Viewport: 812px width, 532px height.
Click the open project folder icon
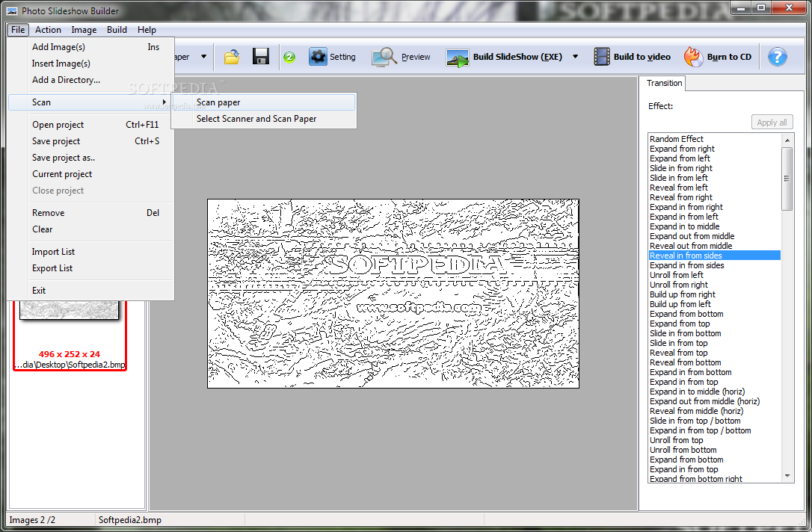pos(232,56)
